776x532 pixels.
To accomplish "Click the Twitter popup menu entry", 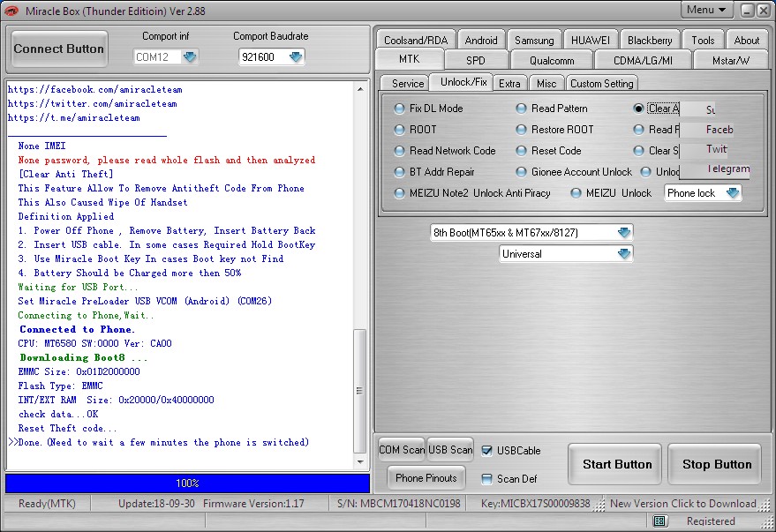I will 715,149.
